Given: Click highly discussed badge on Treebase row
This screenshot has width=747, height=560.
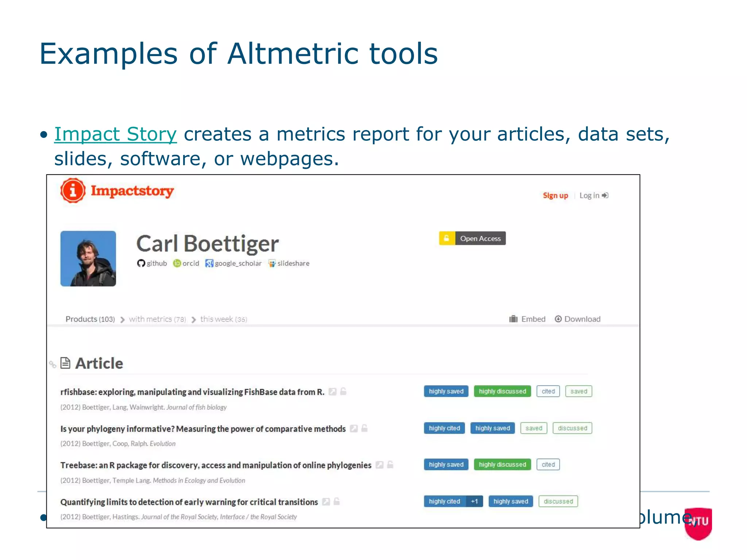Looking at the screenshot, I should [502, 464].
